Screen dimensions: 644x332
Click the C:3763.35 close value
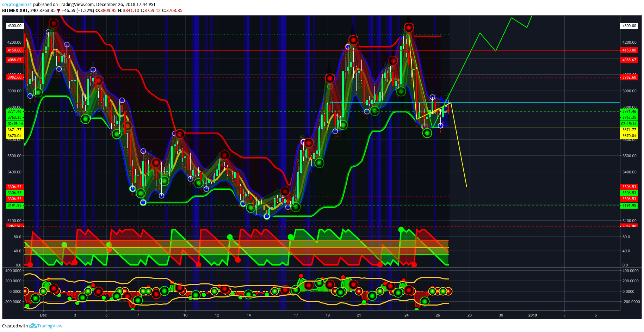click(x=172, y=10)
